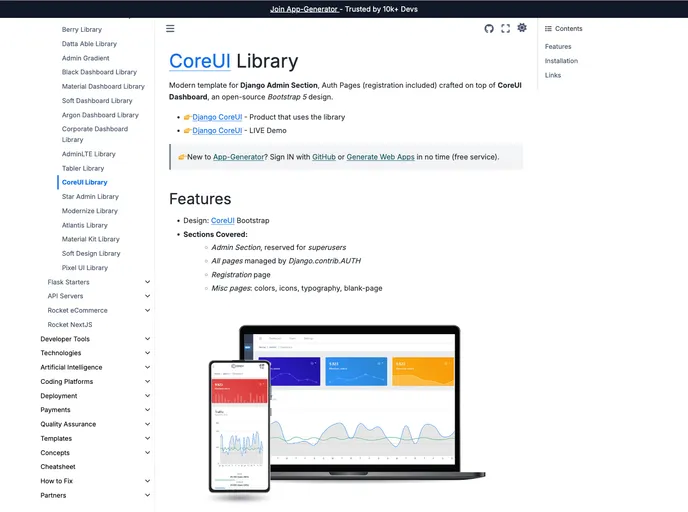Select the active CoreUI Library item
The height and width of the screenshot is (512, 688).
[x=84, y=182]
